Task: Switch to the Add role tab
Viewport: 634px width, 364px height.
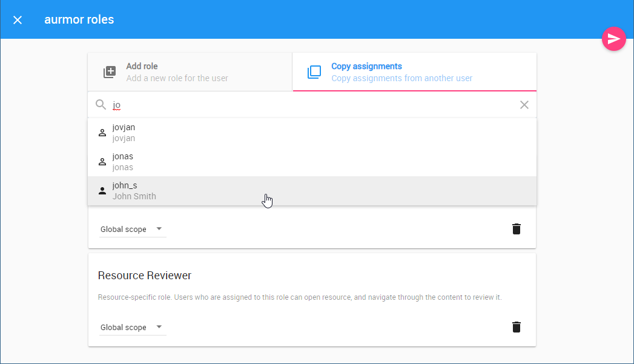Action: pos(190,72)
